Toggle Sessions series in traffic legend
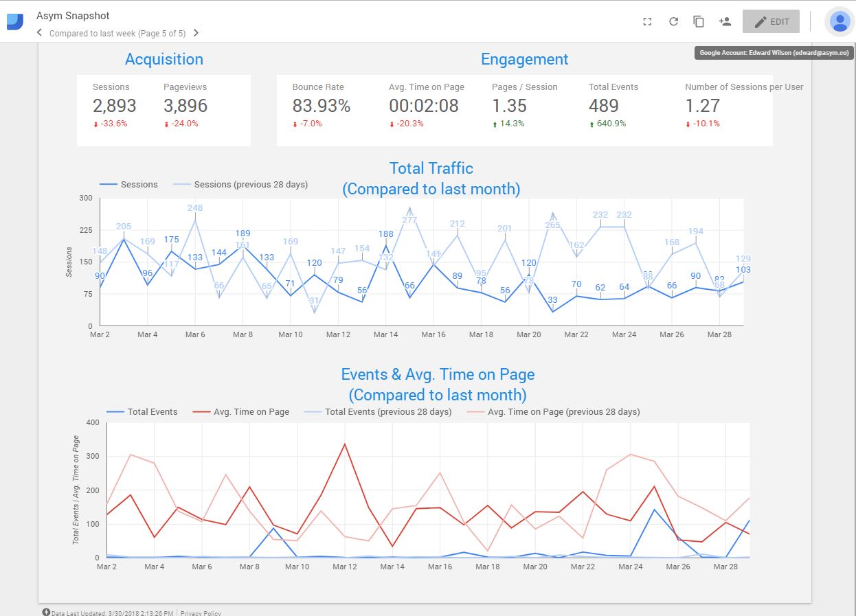This screenshot has width=856, height=616. click(129, 184)
